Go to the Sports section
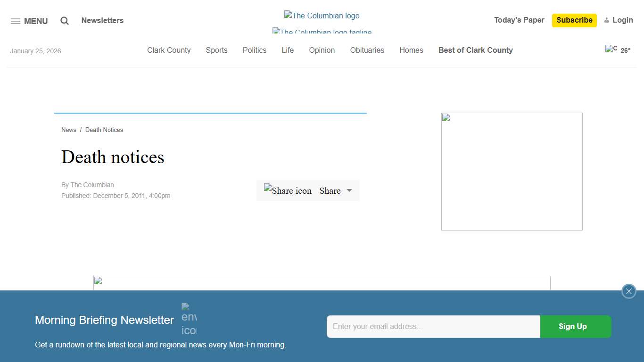This screenshot has height=362, width=644. (216, 50)
